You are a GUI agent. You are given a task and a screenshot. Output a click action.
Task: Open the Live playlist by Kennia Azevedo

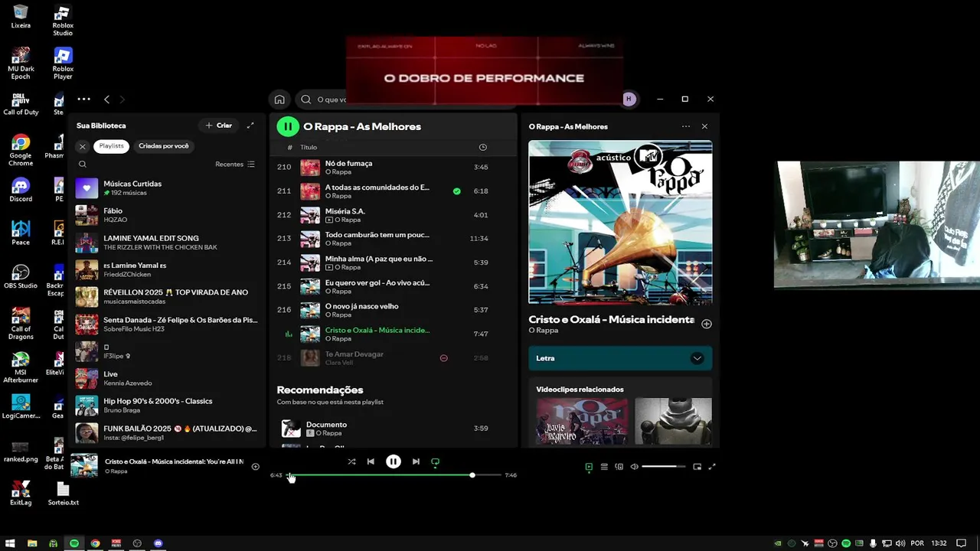(167, 379)
